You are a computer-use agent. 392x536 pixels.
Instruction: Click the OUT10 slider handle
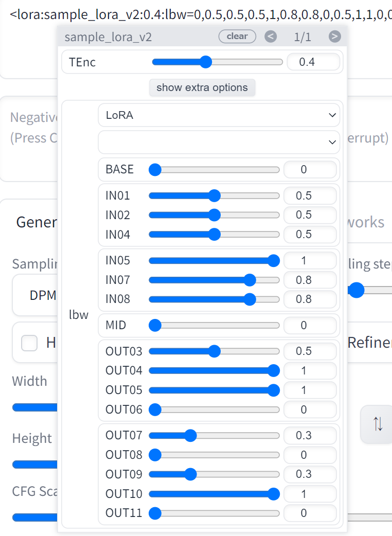[x=274, y=494]
